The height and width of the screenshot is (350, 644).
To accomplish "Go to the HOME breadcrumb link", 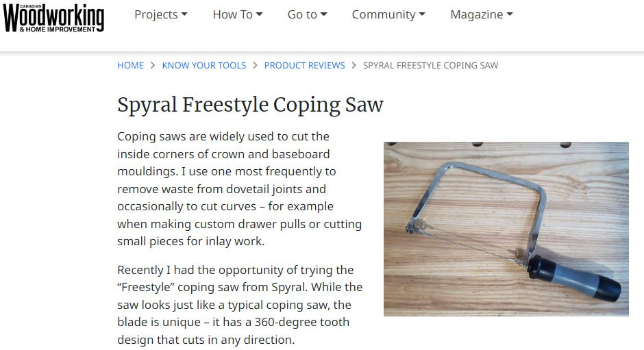I will coord(130,66).
